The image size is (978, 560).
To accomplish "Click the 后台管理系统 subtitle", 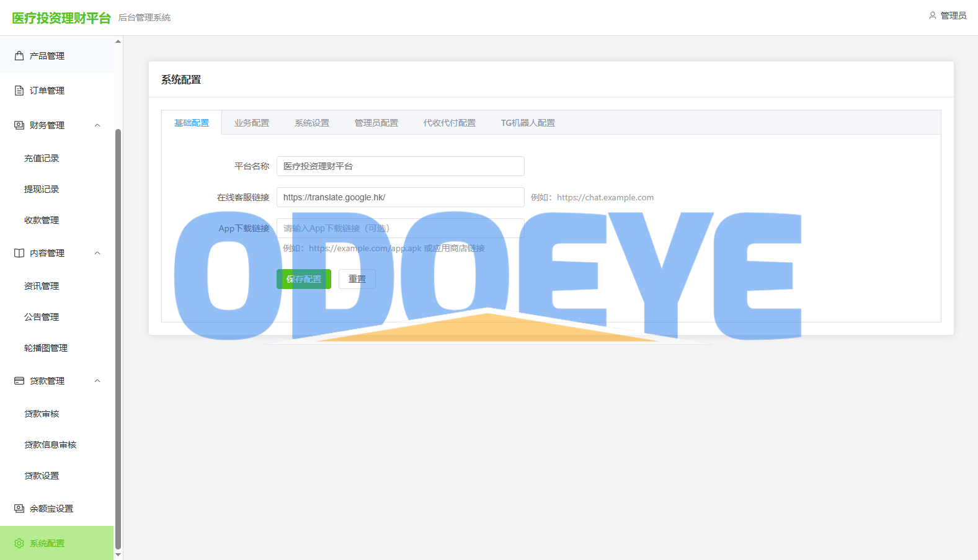I will coord(144,17).
